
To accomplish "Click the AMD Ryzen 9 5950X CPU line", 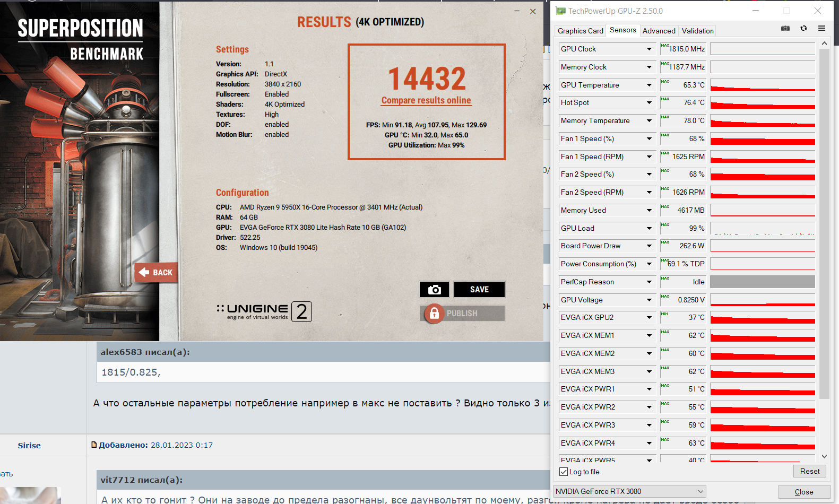I will 319,207.
